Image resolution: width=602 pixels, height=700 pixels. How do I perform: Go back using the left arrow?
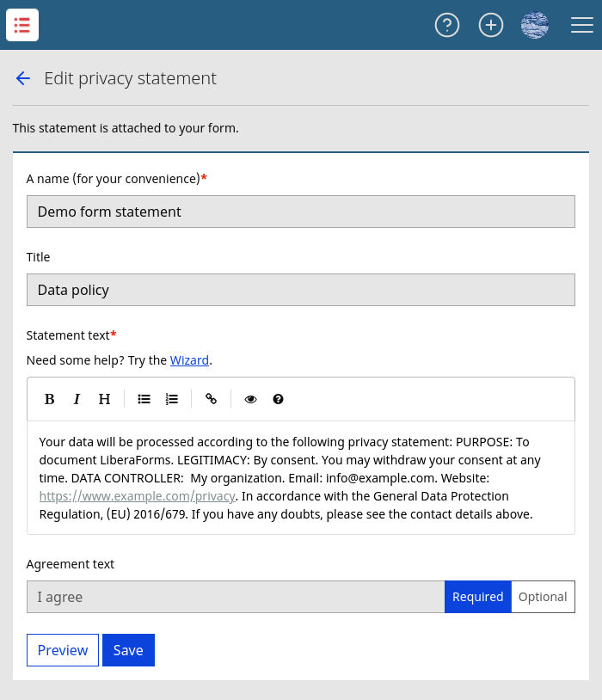[x=23, y=78]
